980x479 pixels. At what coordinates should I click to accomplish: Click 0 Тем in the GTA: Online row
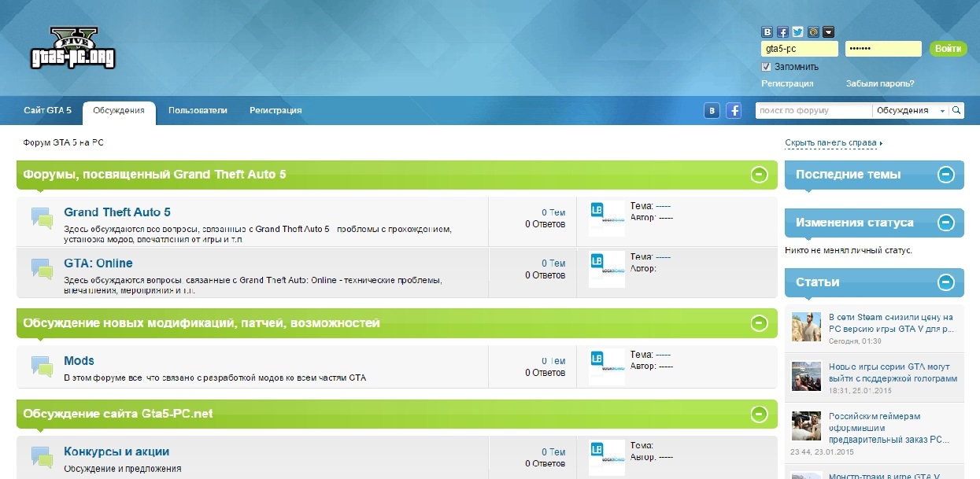[553, 263]
